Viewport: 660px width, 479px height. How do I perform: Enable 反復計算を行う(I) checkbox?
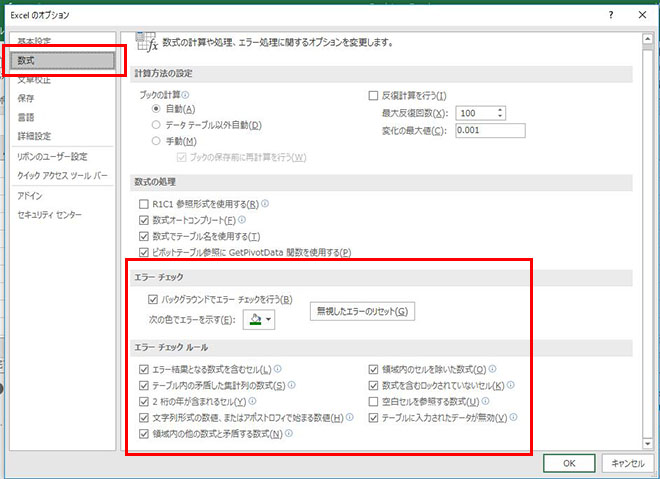pos(373,96)
